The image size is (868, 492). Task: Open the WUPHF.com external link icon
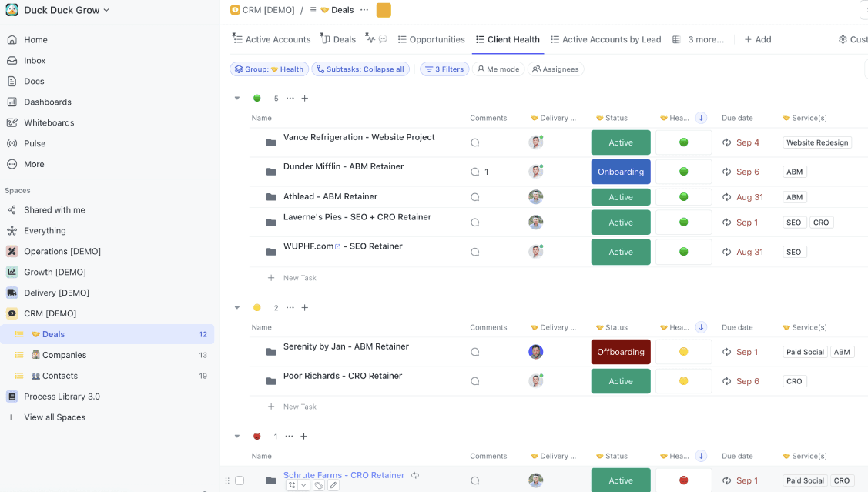tap(338, 247)
